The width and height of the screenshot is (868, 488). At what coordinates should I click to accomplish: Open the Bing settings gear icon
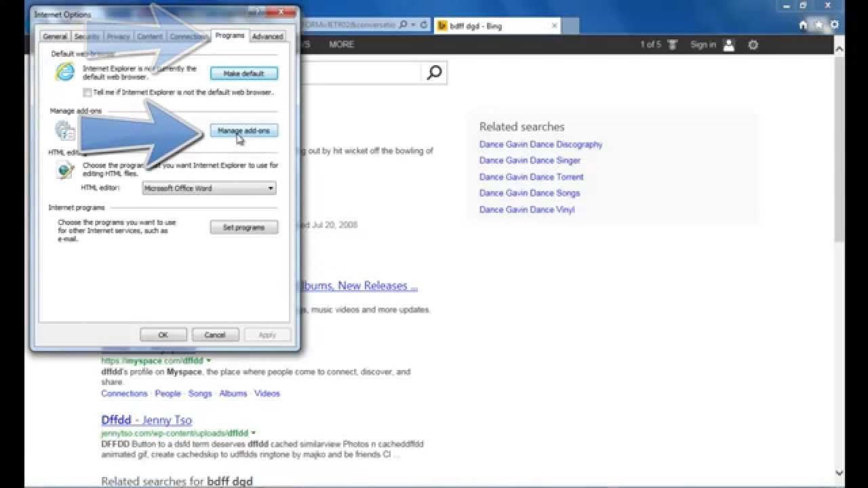753,45
